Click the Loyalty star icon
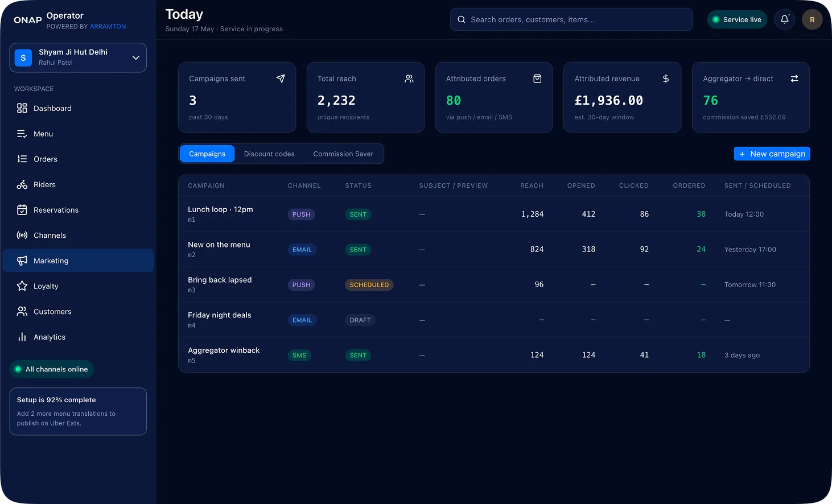Viewport: 832px width, 504px height. click(x=22, y=286)
